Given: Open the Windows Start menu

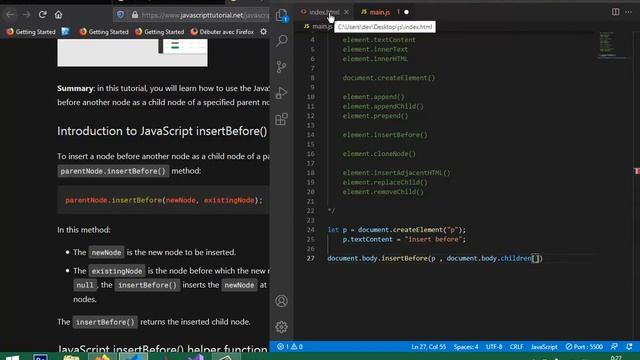Looking at the screenshot, I should point(12,357).
